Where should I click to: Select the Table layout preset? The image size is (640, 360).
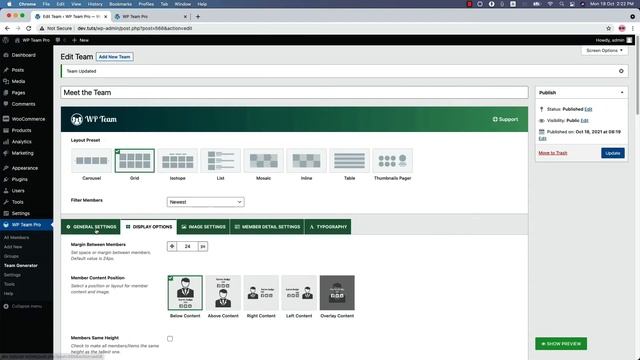pyautogui.click(x=349, y=161)
